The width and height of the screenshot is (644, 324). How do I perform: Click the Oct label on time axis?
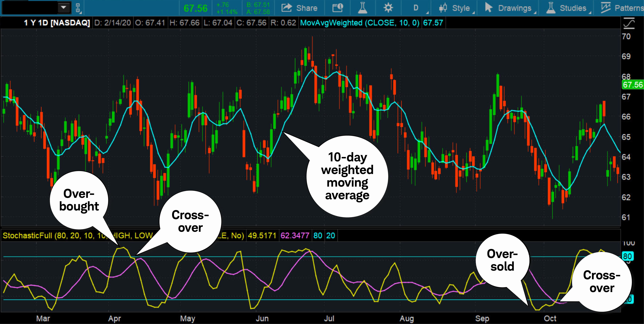pos(550,318)
